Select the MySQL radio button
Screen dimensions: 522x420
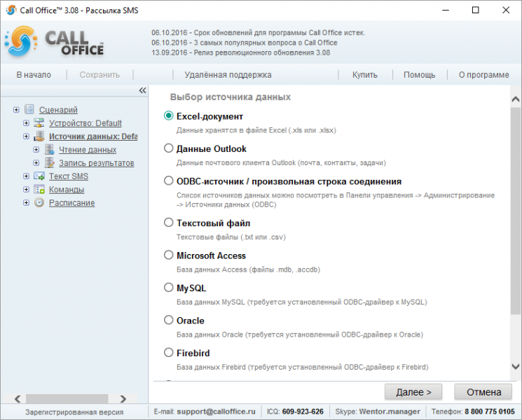coord(168,287)
